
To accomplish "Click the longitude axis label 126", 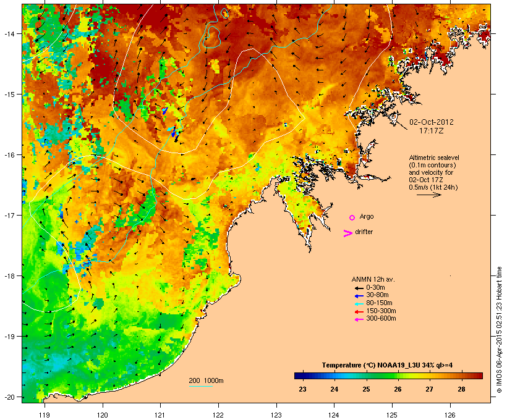I will tap(450, 415).
